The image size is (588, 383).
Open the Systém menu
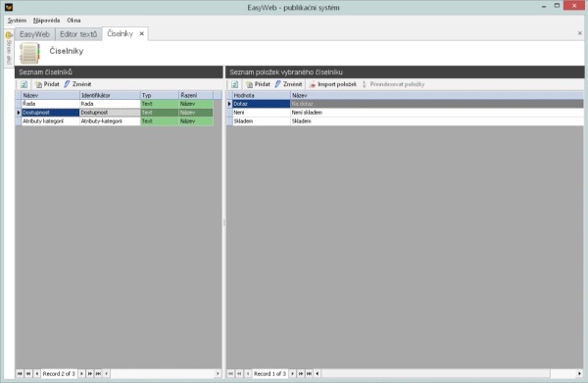coord(17,21)
